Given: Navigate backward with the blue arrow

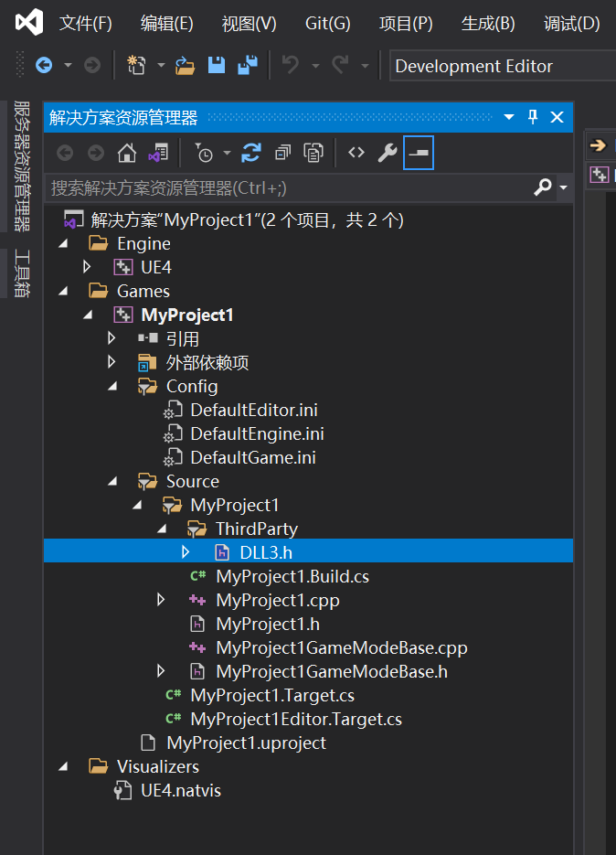Looking at the screenshot, I should pyautogui.click(x=44, y=66).
